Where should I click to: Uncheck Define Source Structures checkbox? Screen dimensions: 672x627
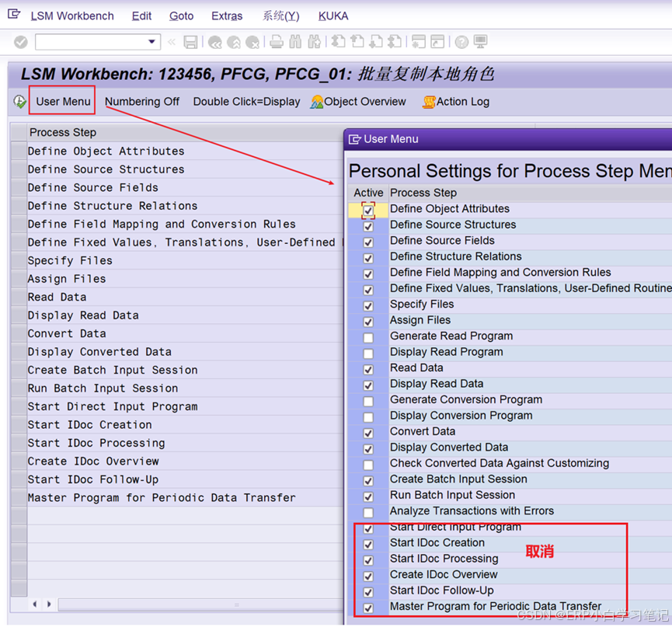coord(367,226)
